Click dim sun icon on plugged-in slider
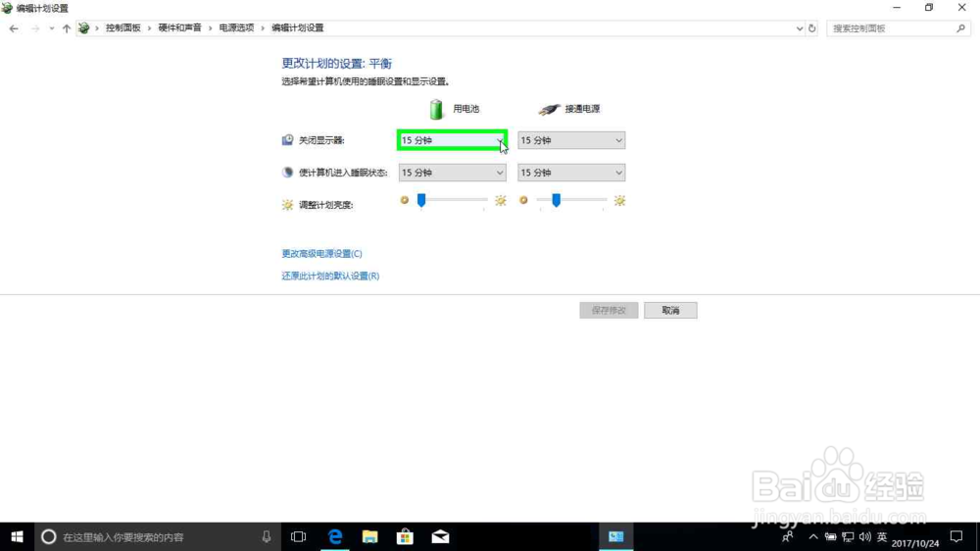The height and width of the screenshot is (551, 980). point(523,200)
